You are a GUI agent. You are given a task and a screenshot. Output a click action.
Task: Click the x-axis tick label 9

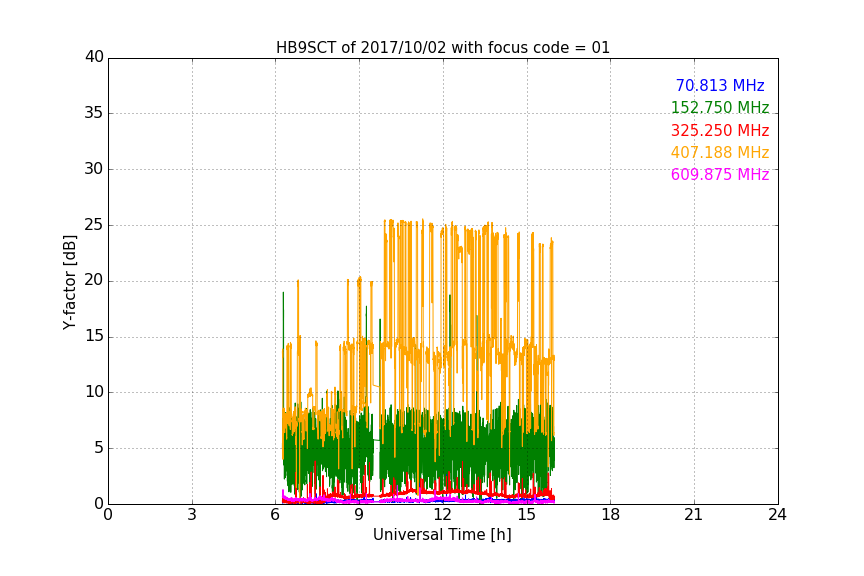[x=359, y=515]
